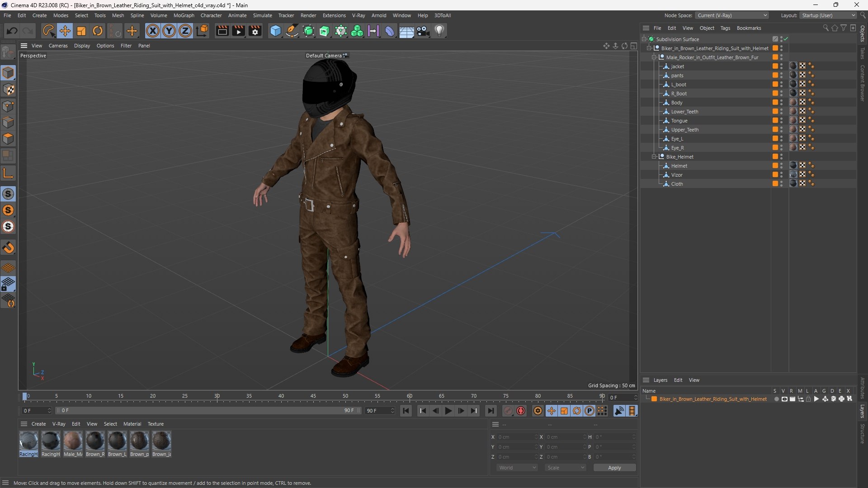This screenshot has height=488, width=868.
Task: Click Record Active Objects button
Action: click(508, 411)
